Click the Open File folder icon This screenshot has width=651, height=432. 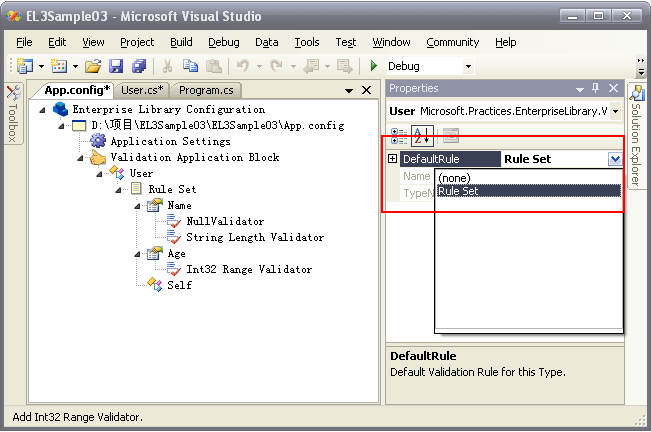(93, 66)
